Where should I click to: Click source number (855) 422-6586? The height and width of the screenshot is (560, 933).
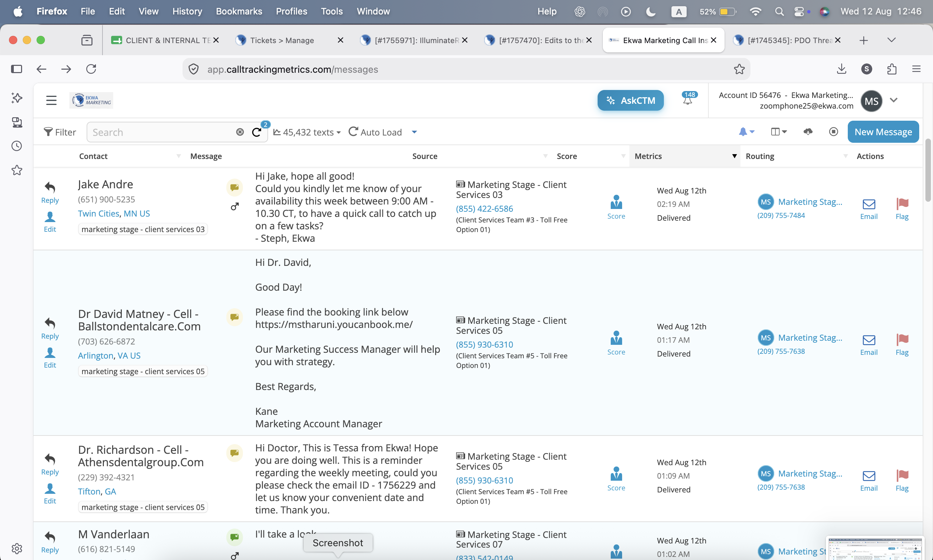pyautogui.click(x=484, y=209)
